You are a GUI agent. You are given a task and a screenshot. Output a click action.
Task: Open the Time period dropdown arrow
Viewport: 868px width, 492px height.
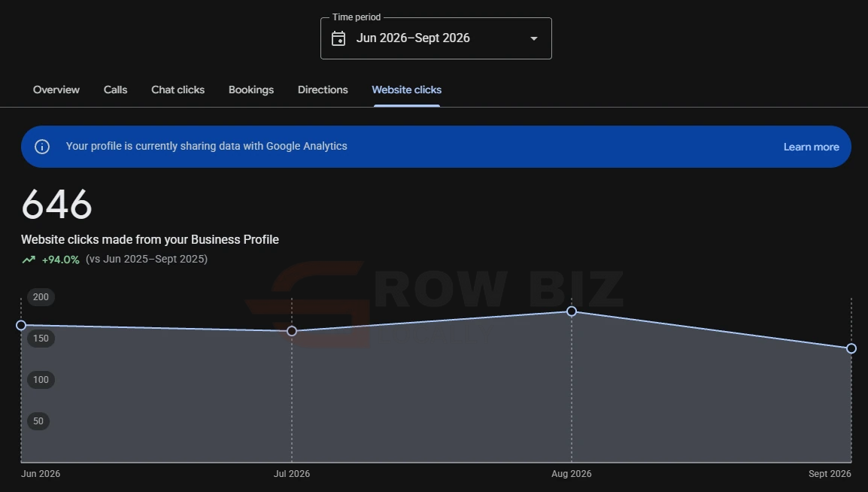point(533,38)
